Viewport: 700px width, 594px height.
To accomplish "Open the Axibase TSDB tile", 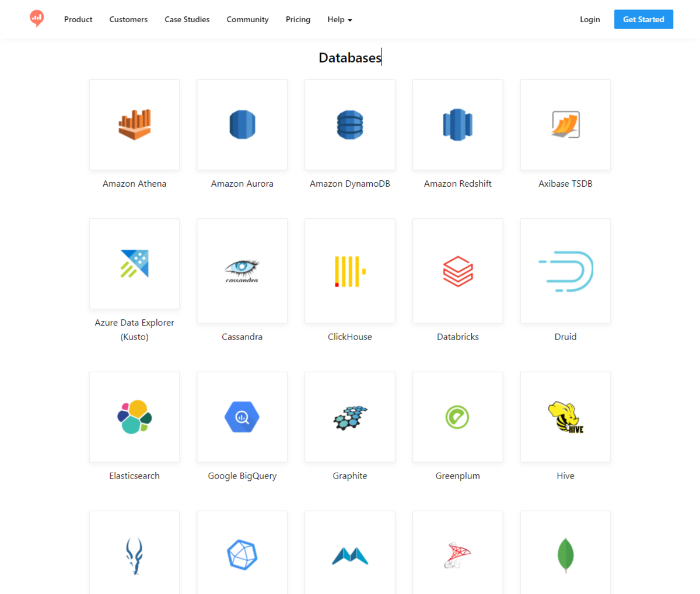I will pos(565,125).
